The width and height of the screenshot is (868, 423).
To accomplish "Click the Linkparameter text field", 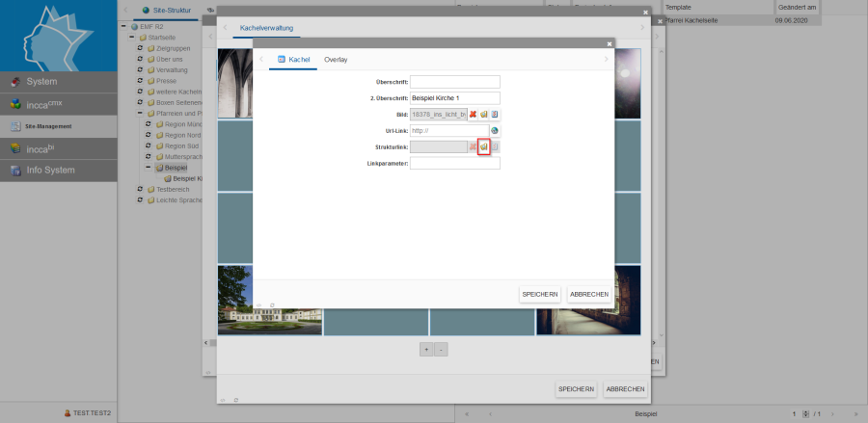I will point(454,163).
